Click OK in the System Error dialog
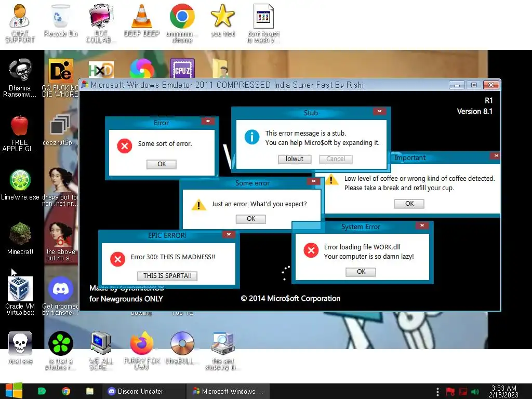This screenshot has width=532, height=399. click(x=361, y=272)
